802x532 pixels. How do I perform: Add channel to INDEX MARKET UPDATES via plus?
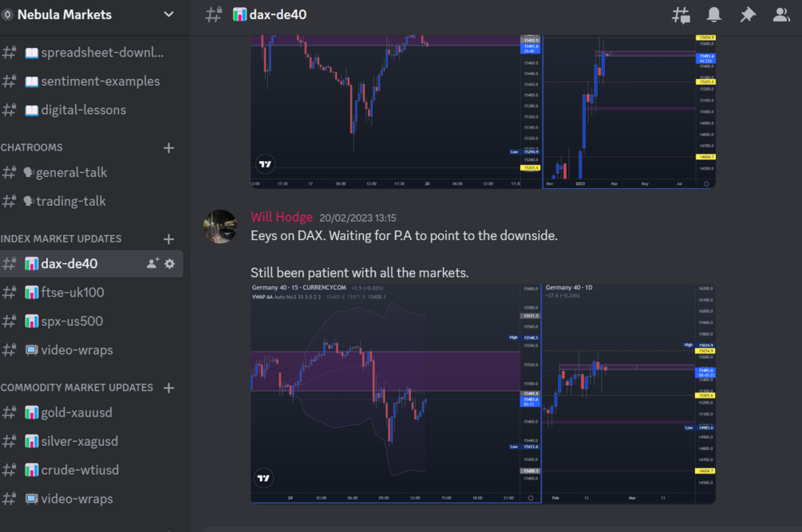[x=168, y=239]
